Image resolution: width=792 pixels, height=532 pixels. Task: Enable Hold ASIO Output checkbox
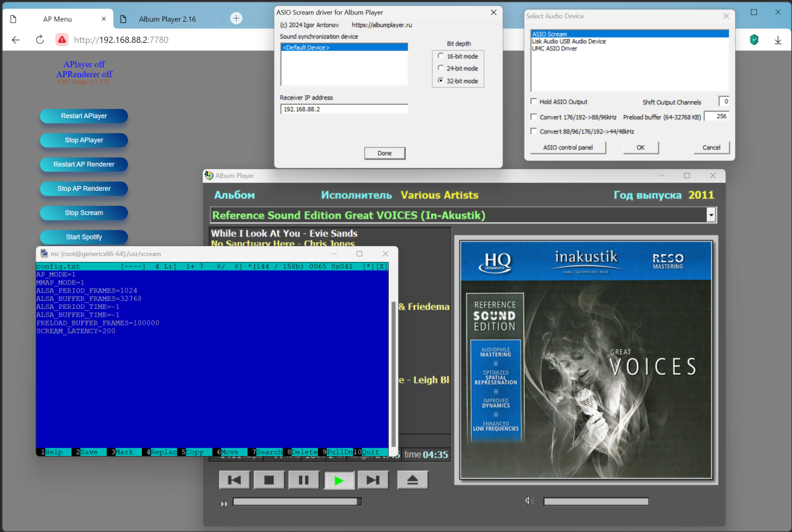[x=534, y=102]
